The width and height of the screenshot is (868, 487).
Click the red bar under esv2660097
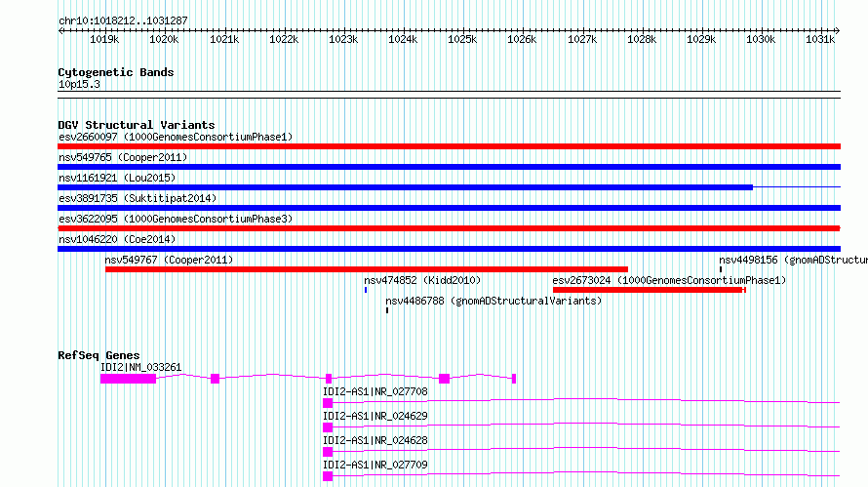[x=449, y=146]
